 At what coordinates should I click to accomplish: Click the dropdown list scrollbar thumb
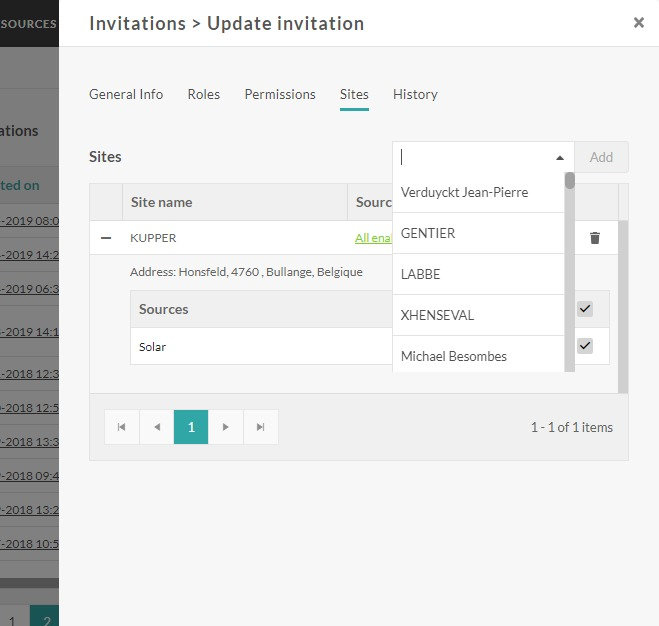click(x=569, y=181)
